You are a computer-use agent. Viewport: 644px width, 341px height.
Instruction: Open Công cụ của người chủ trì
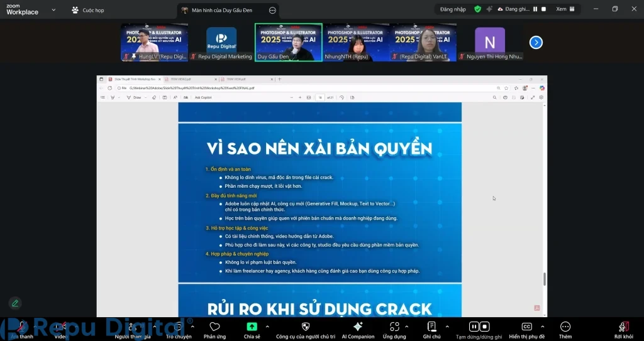click(306, 328)
